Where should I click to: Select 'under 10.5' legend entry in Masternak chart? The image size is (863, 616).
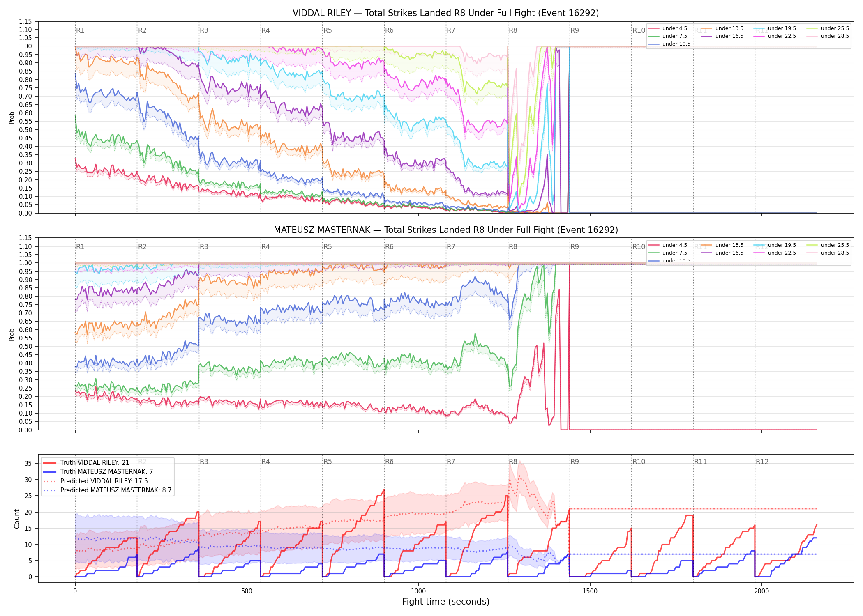click(669, 261)
